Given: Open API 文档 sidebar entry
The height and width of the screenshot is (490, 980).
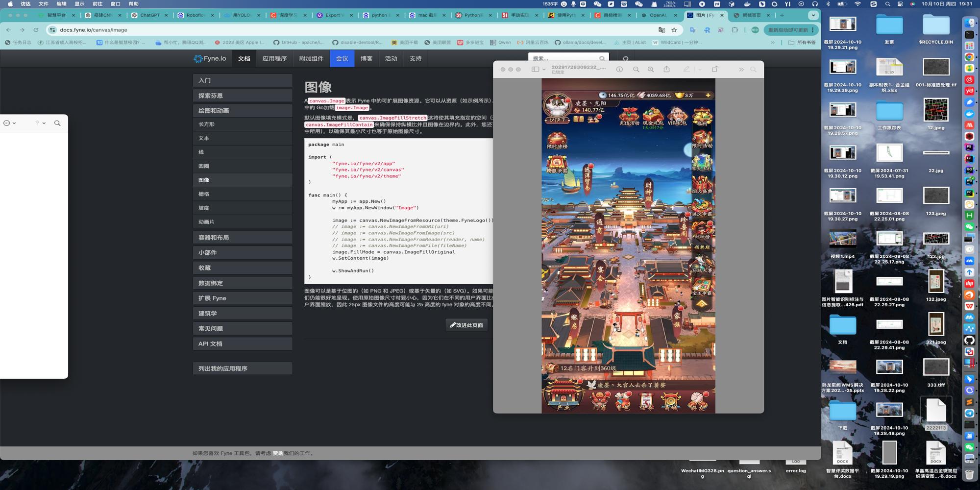Looking at the screenshot, I should (x=243, y=344).
